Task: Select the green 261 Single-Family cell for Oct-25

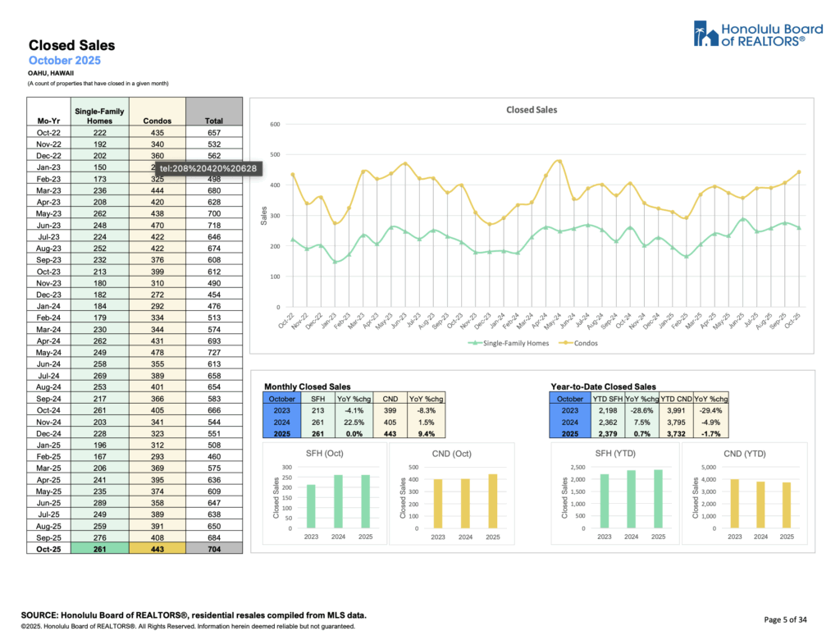Action: (x=100, y=547)
